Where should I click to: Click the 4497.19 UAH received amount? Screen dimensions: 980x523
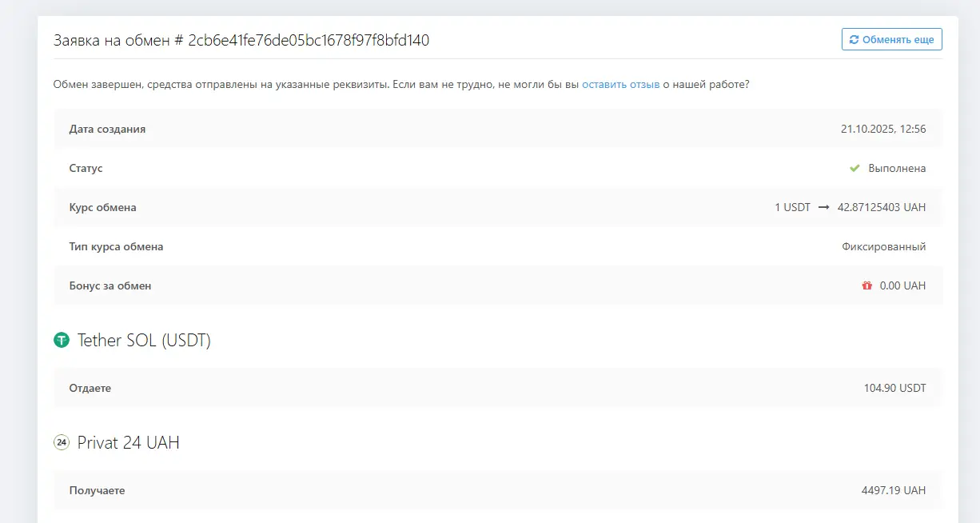click(894, 490)
